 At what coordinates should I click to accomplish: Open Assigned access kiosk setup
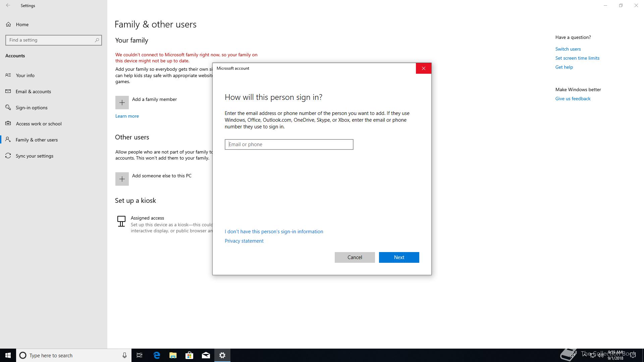click(x=147, y=218)
